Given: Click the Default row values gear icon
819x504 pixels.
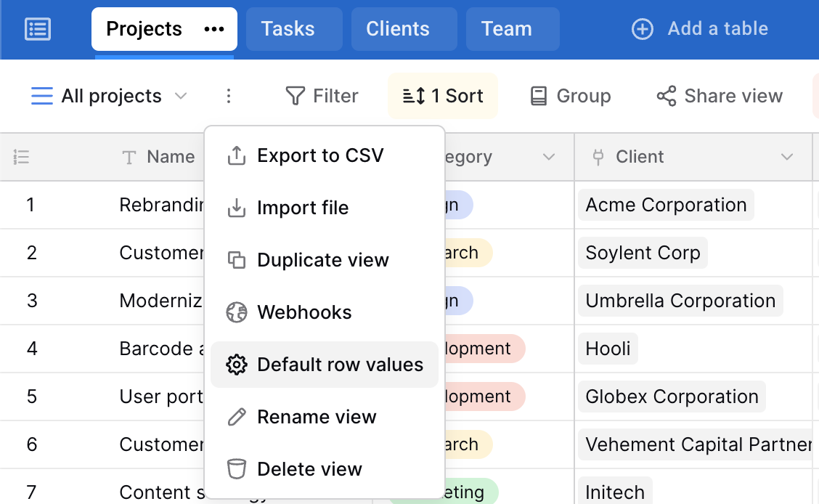Looking at the screenshot, I should [x=237, y=365].
